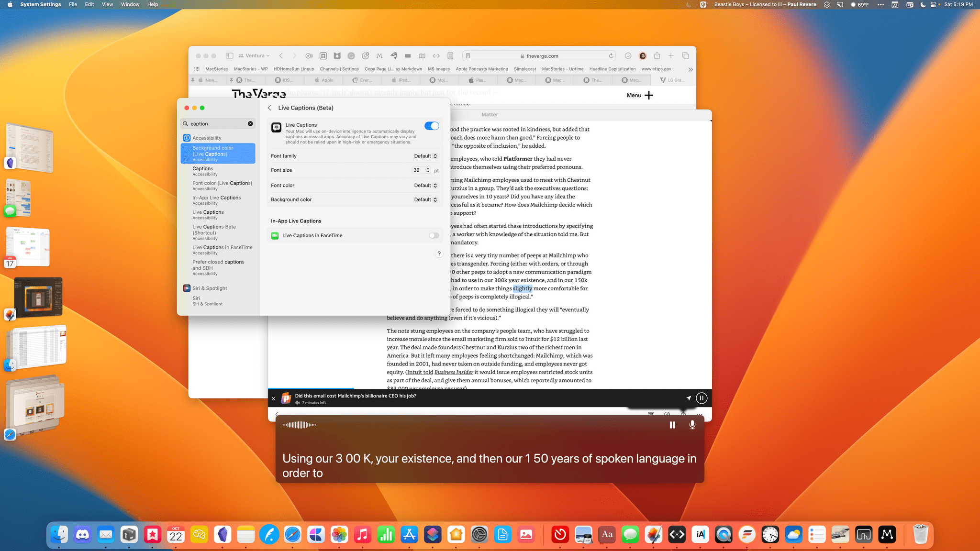980x551 pixels.
Task: Open Safari downloads button
Action: tap(628, 55)
